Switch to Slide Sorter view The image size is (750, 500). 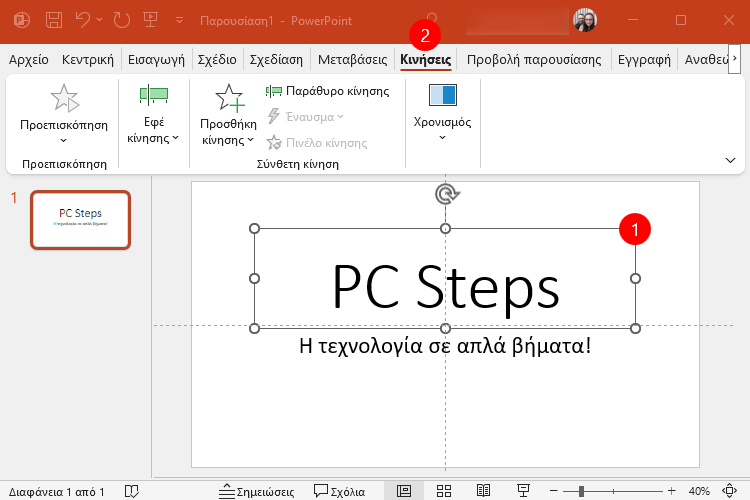click(444, 491)
